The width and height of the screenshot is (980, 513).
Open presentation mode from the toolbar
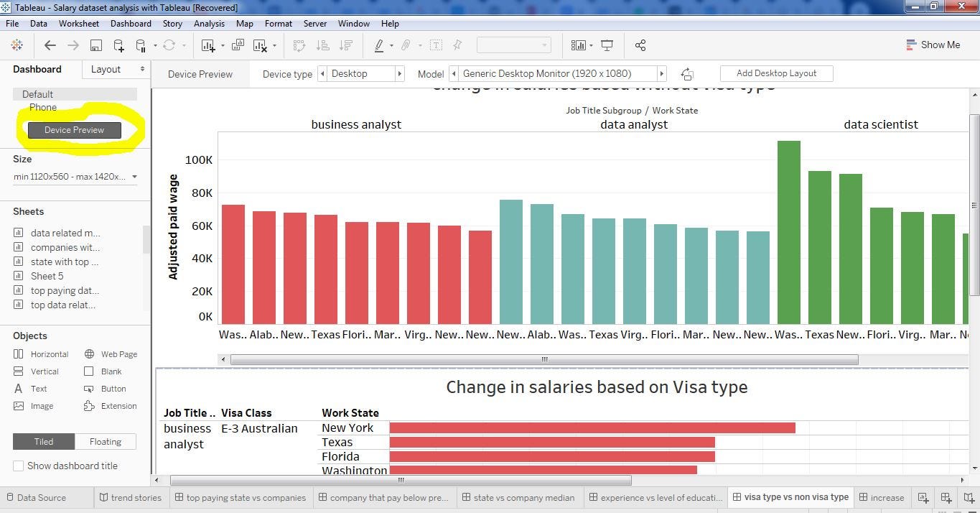coord(607,45)
